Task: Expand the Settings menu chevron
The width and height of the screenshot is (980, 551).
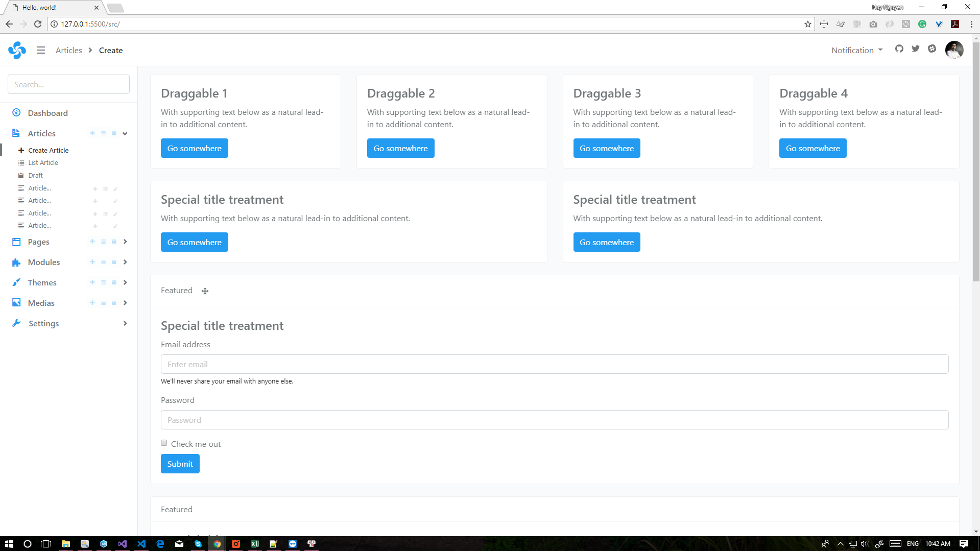Action: point(125,323)
